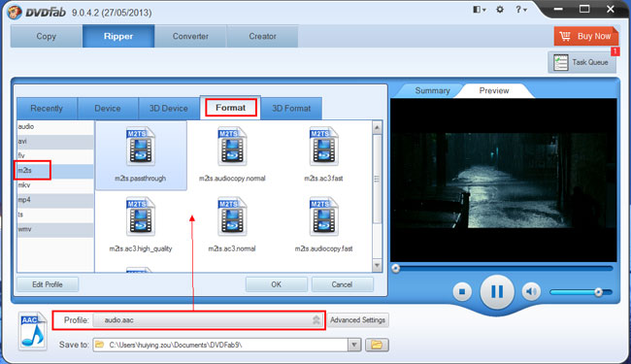Screen dimensions: 631x364
Task: Open the Save to path dropdown arrow
Action: 354,345
